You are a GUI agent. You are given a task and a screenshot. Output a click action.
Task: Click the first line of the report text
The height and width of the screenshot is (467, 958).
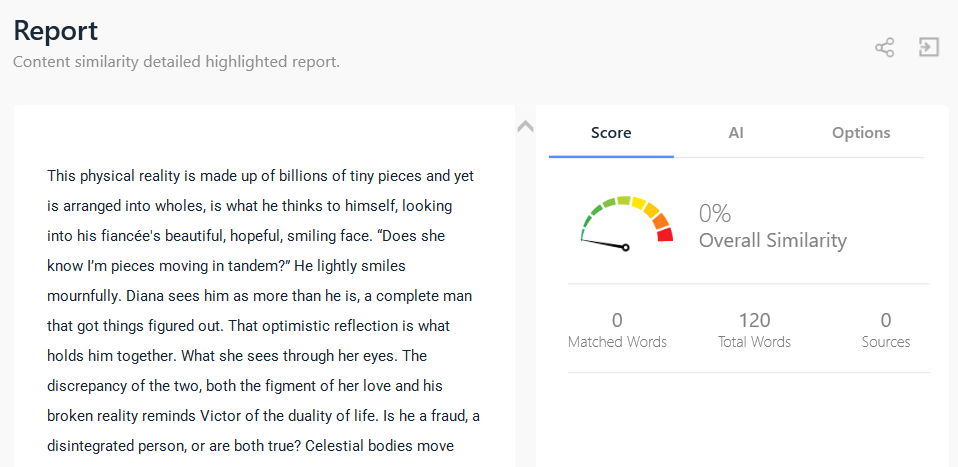tap(260, 176)
